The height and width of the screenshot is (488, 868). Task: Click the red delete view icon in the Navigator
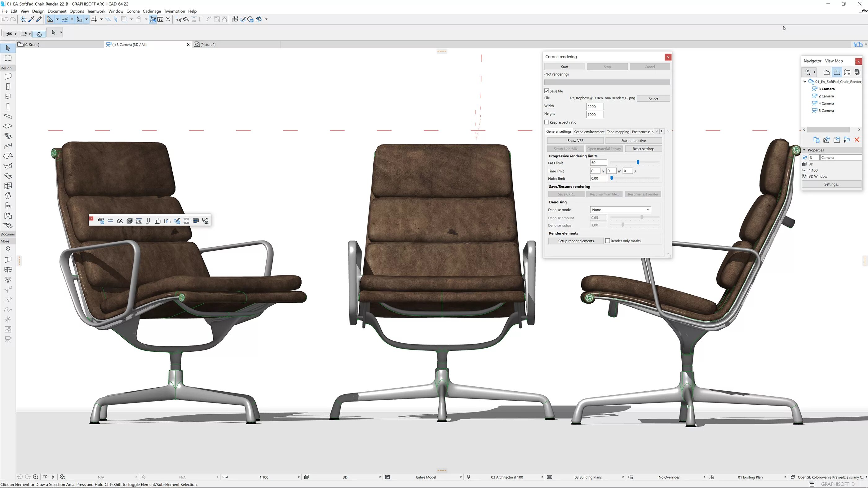click(x=857, y=140)
